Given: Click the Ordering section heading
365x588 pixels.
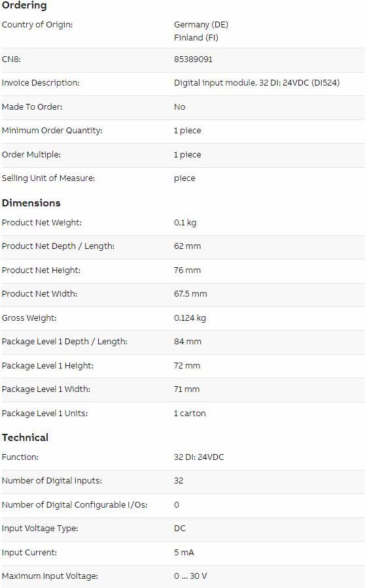Looking at the screenshot, I should (x=24, y=6).
